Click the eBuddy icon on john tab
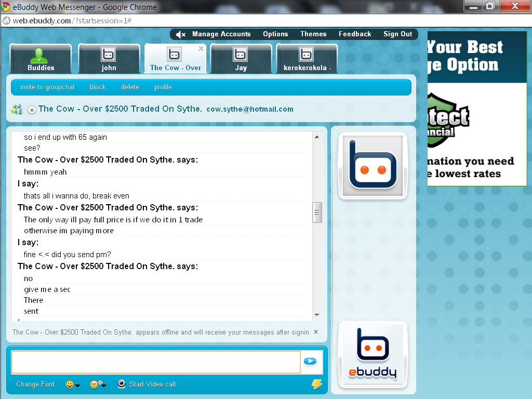 [x=108, y=54]
